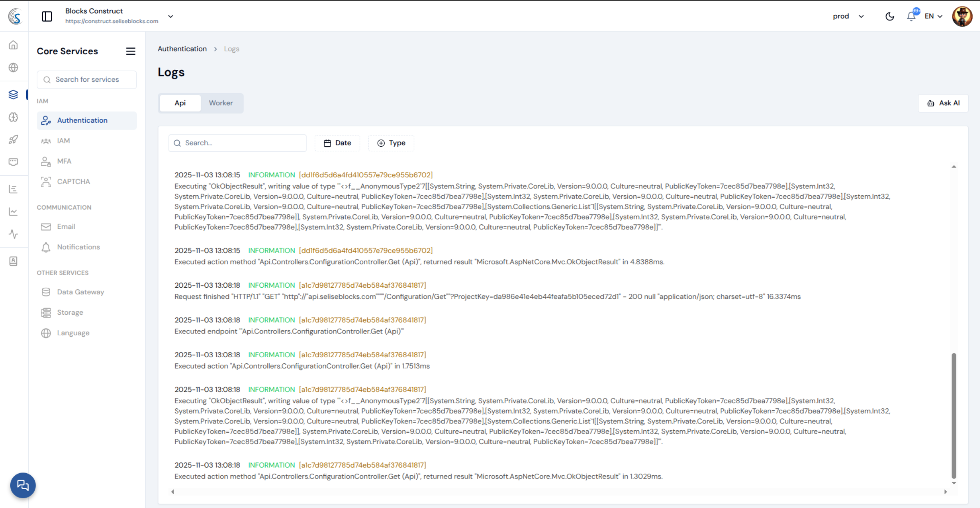Open the prod environment dropdown
Image resolution: width=980 pixels, height=508 pixels.
coord(848,16)
